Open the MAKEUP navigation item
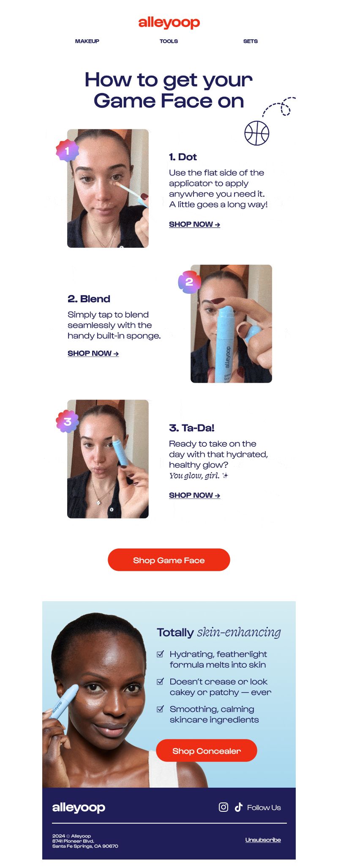 click(x=87, y=41)
